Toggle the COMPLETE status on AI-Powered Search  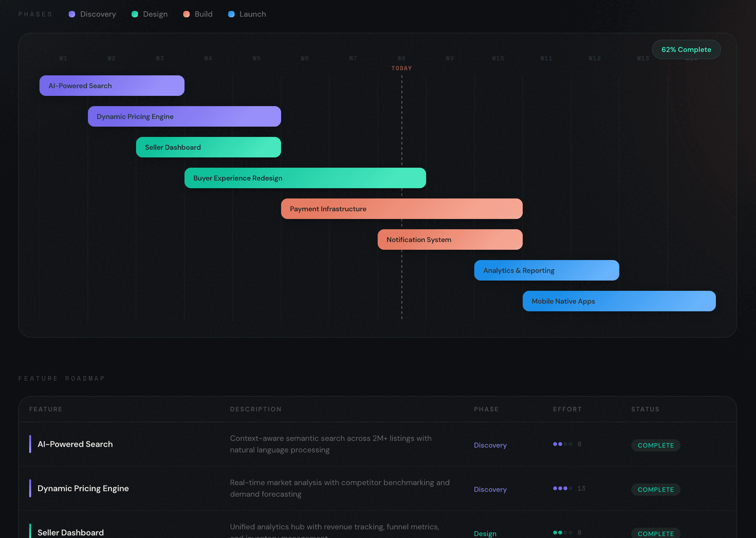(x=656, y=445)
